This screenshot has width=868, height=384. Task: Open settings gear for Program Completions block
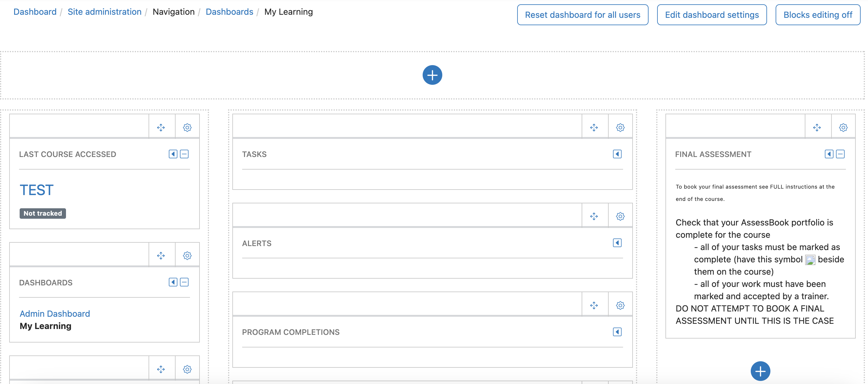pos(620,305)
